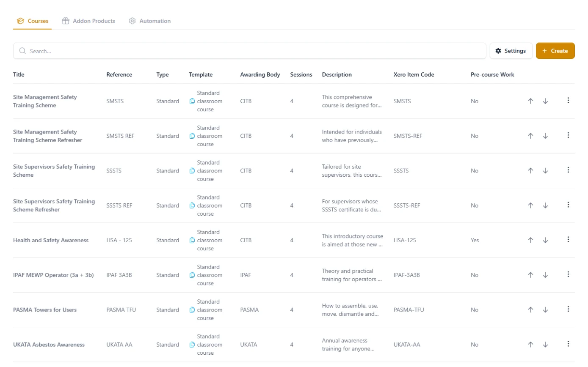Move IPAF 3A3B row down
Screen dimensions: 588x367
[545, 275]
